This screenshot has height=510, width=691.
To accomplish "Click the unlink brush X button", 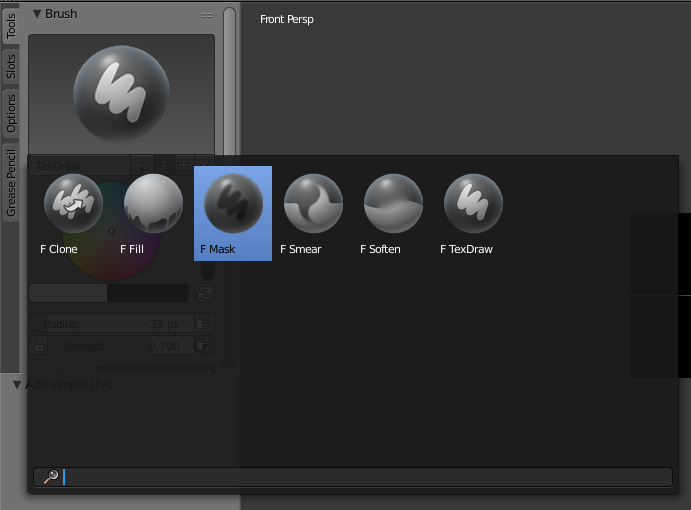I will (203, 166).
